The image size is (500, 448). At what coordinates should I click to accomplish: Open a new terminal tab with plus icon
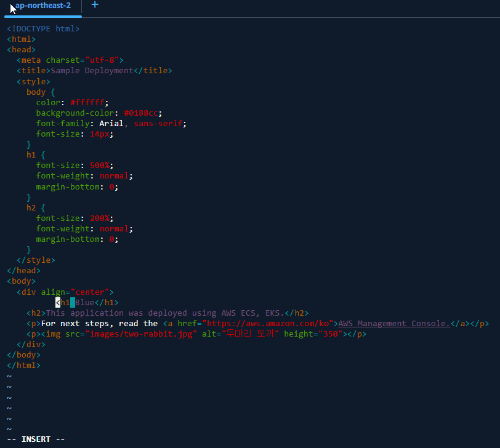[95, 4]
